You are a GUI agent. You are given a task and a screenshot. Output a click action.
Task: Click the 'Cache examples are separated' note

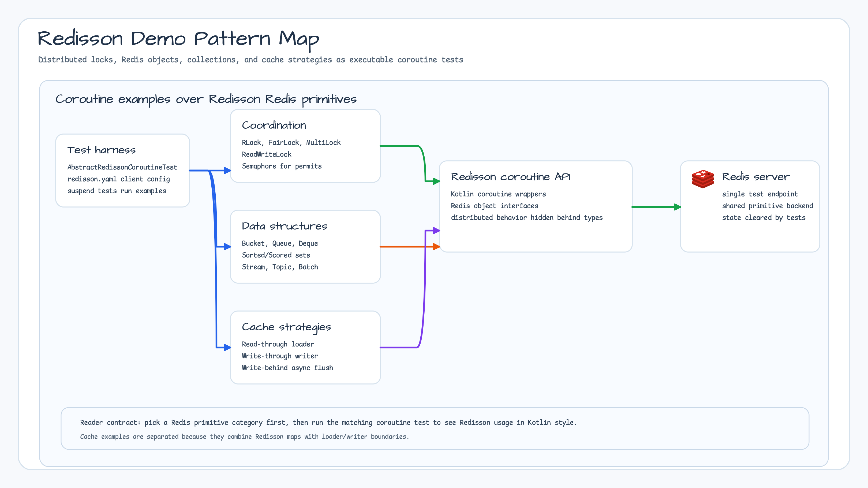coord(244,437)
